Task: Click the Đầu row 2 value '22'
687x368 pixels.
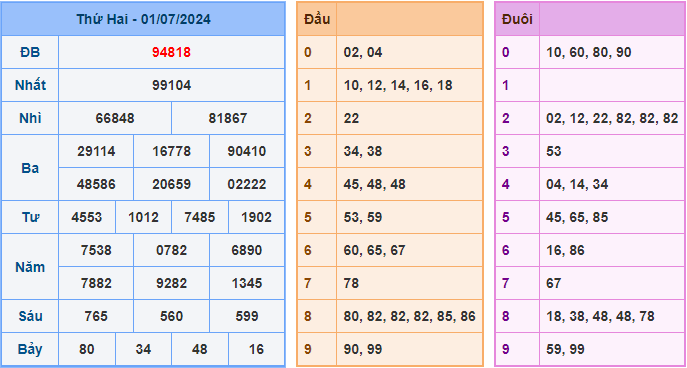Action: [351, 118]
